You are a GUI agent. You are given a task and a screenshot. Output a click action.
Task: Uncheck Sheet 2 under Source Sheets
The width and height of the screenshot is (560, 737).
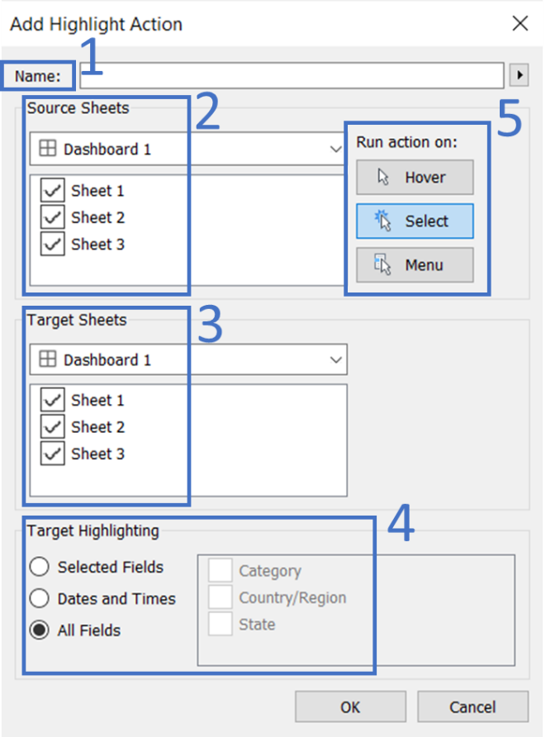52,217
